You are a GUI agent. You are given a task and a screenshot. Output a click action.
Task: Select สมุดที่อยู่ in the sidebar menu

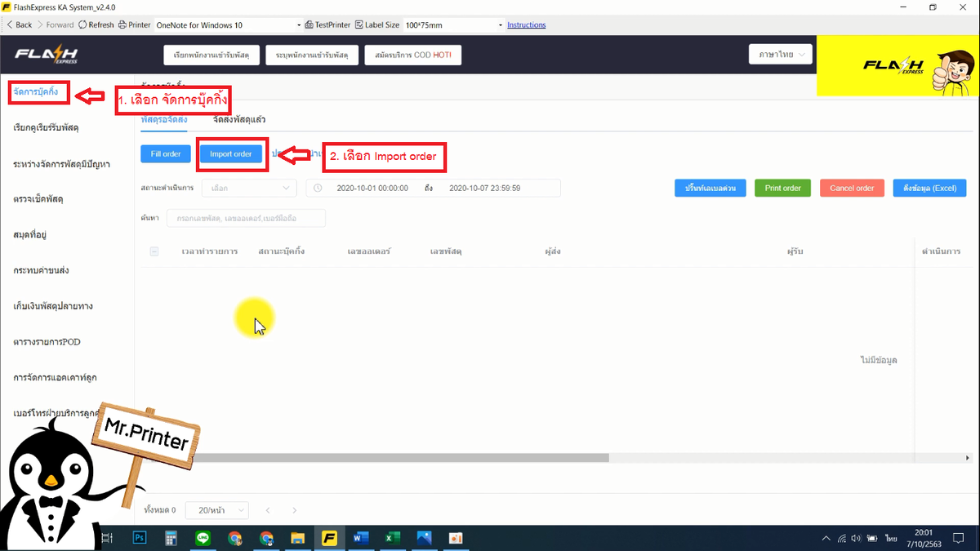click(x=30, y=235)
